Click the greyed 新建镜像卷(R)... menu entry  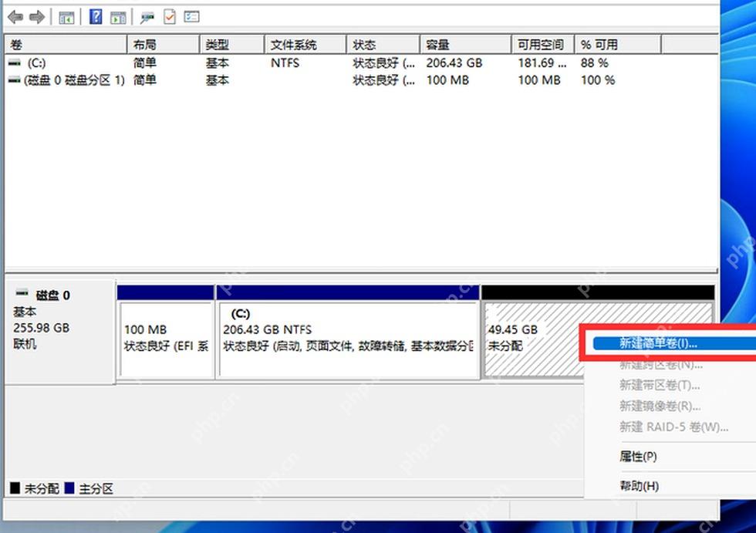660,406
